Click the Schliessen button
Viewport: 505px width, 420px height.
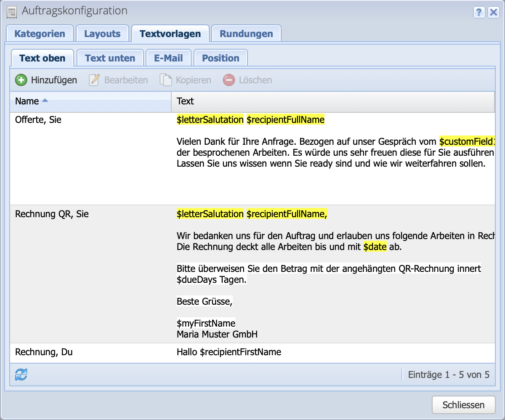point(463,404)
